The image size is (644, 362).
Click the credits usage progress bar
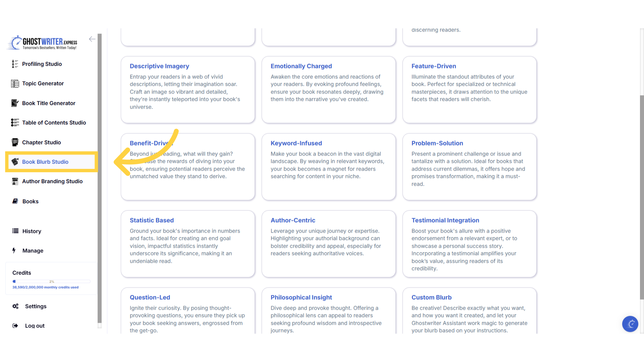(x=51, y=282)
